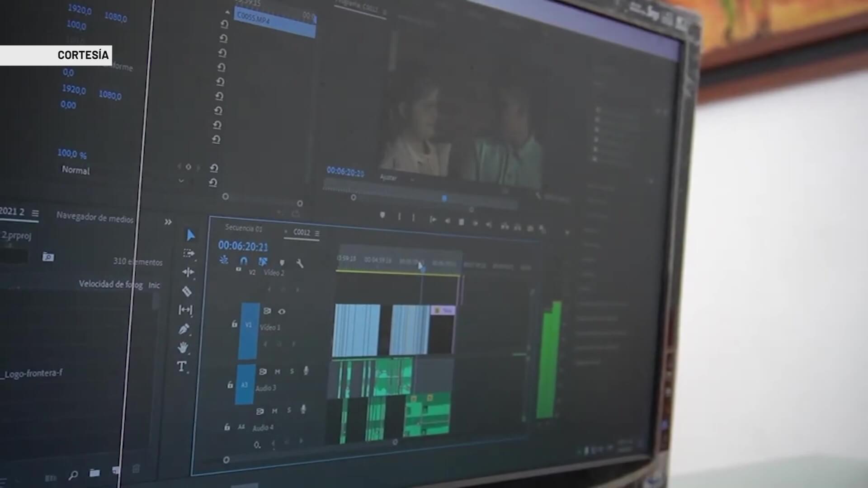Screen dimensions: 868x488
Task: Click Lift button in program monitor
Action: [x=505, y=226]
